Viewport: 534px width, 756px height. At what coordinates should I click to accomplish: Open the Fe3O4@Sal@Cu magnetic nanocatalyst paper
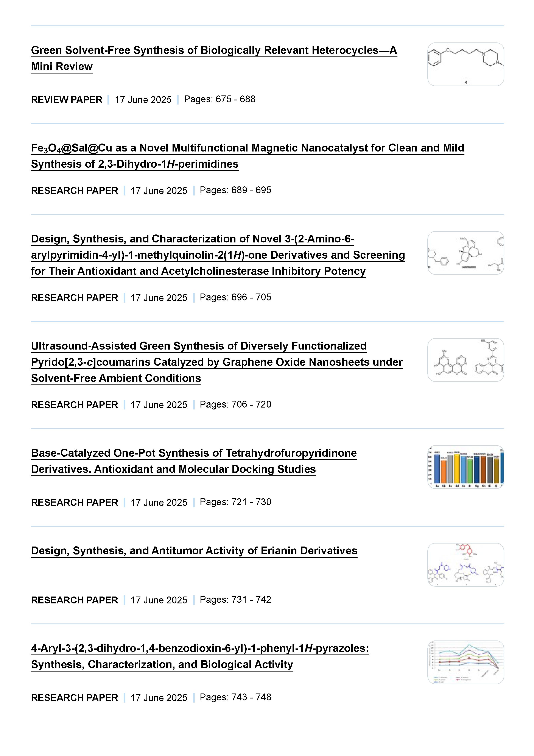(x=248, y=148)
